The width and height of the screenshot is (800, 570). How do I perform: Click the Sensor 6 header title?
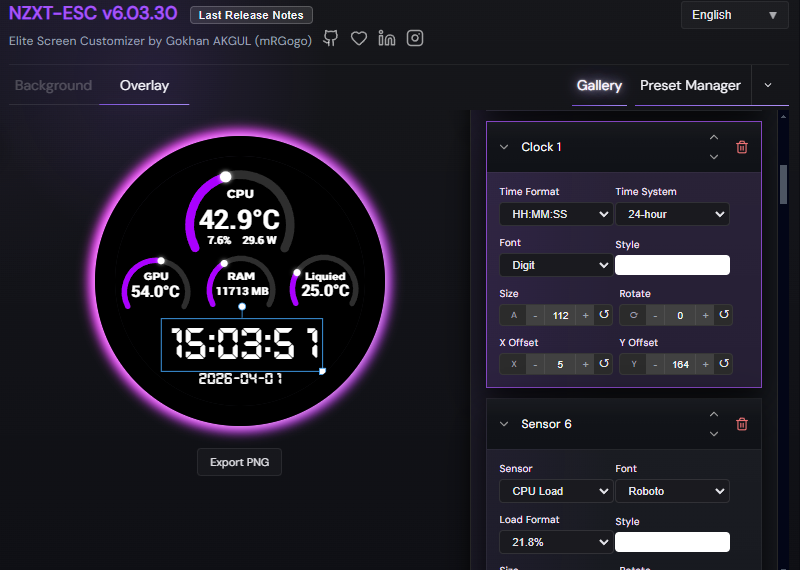point(546,424)
